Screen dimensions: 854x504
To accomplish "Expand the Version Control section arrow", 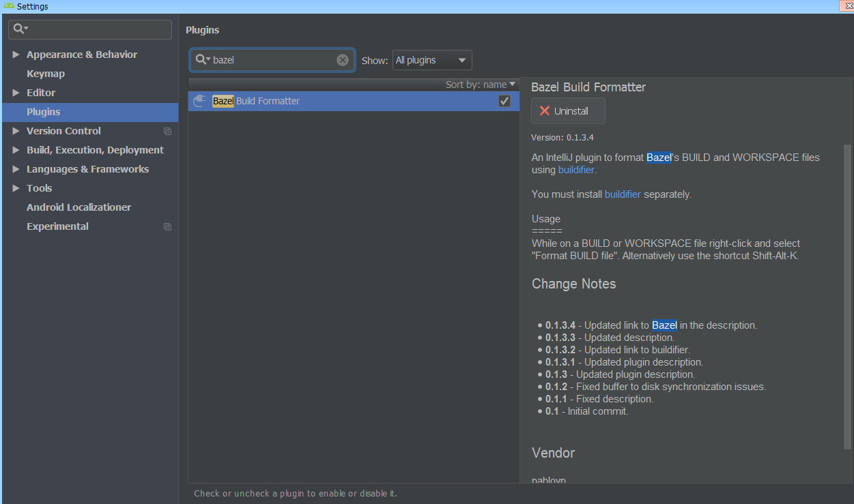I will click(16, 131).
